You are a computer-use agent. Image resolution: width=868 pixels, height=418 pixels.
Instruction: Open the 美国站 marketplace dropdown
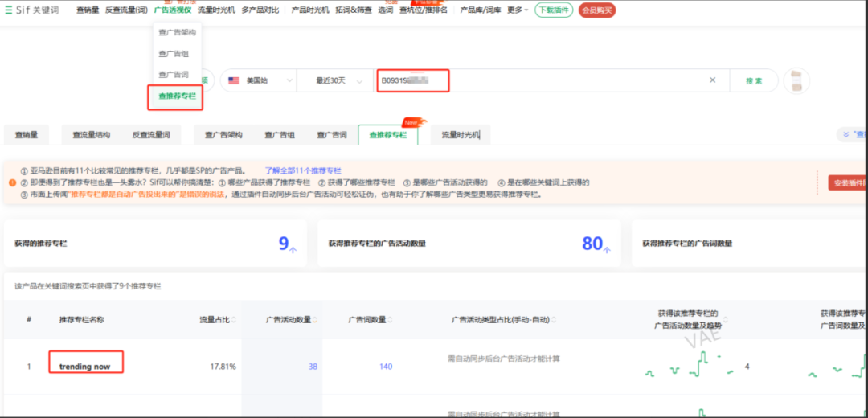coord(259,80)
